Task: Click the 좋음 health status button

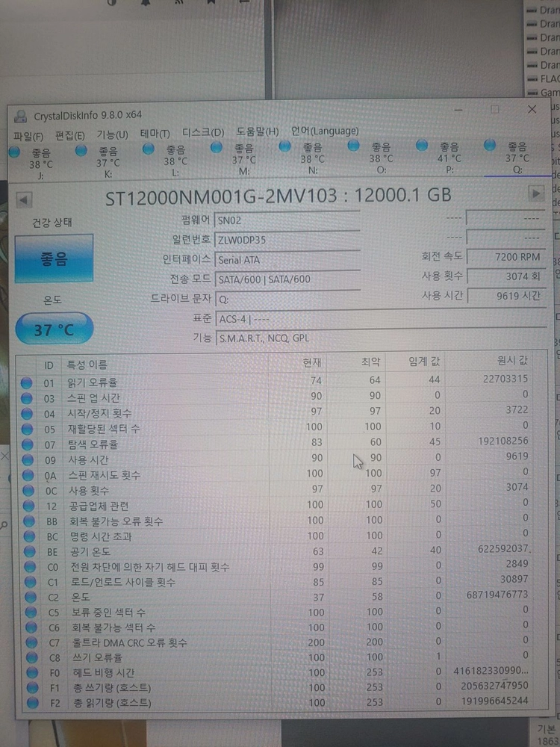Action: click(x=54, y=258)
